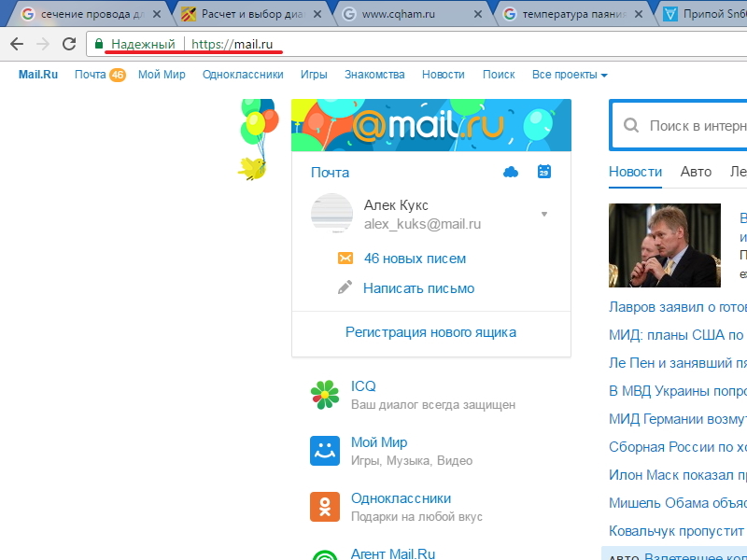Open the Mail.ru Cloud icon
Viewport: 747px width, 560px height.
pyautogui.click(x=511, y=172)
